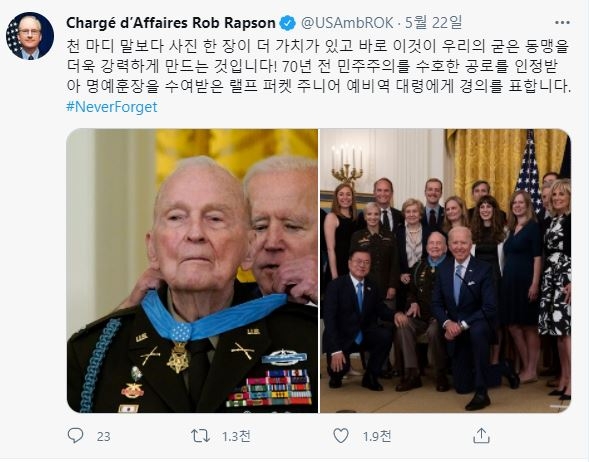This screenshot has height=462, width=589.
Task: Click the @USAmbROK handle
Action: [347, 23]
